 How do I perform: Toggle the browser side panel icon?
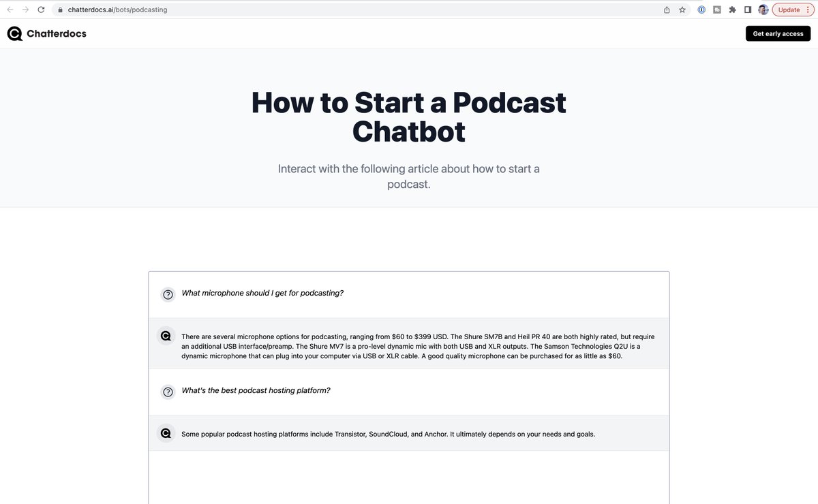coord(748,10)
